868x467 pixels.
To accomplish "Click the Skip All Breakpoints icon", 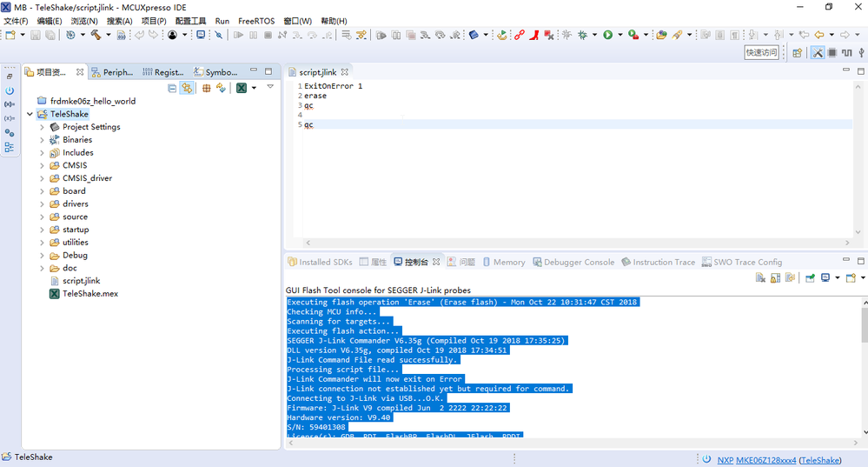I will point(219,35).
